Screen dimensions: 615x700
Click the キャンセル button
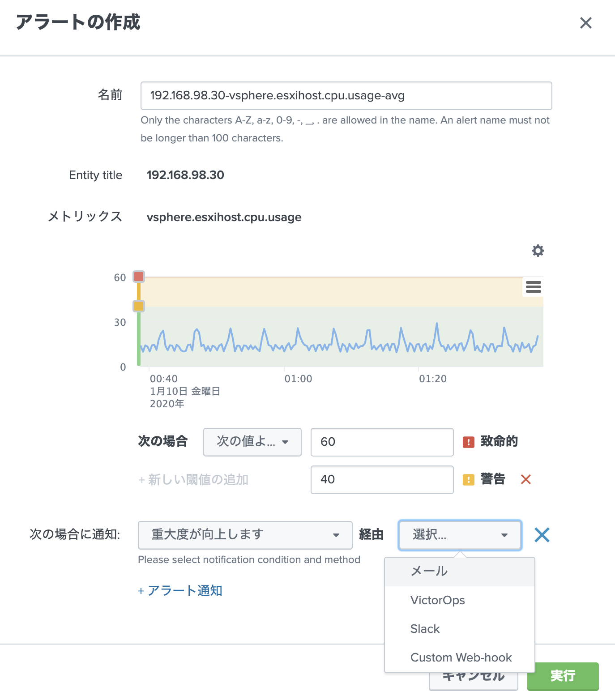pos(474,681)
